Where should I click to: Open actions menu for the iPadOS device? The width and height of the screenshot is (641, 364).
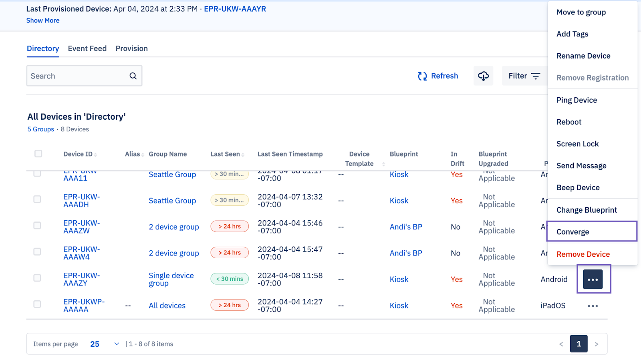point(593,306)
